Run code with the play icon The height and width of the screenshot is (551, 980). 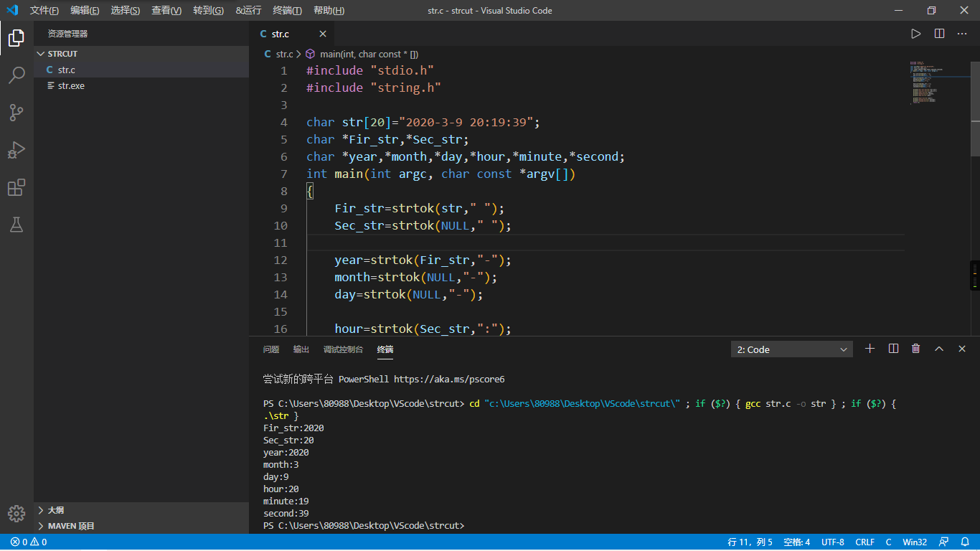point(915,34)
